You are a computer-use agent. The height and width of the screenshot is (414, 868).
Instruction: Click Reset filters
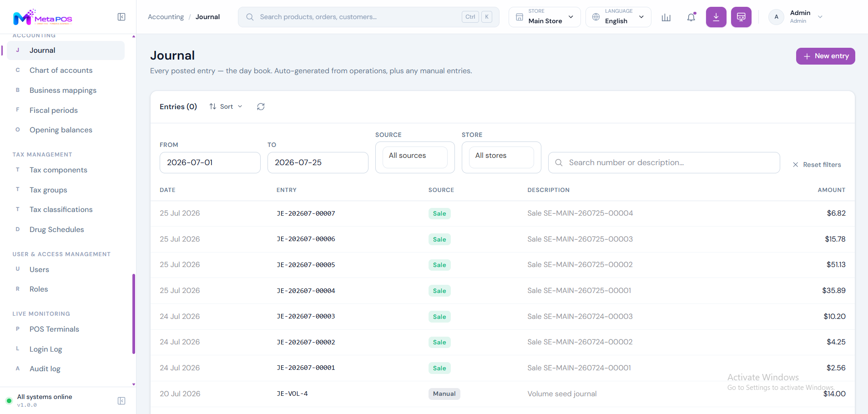pos(817,165)
